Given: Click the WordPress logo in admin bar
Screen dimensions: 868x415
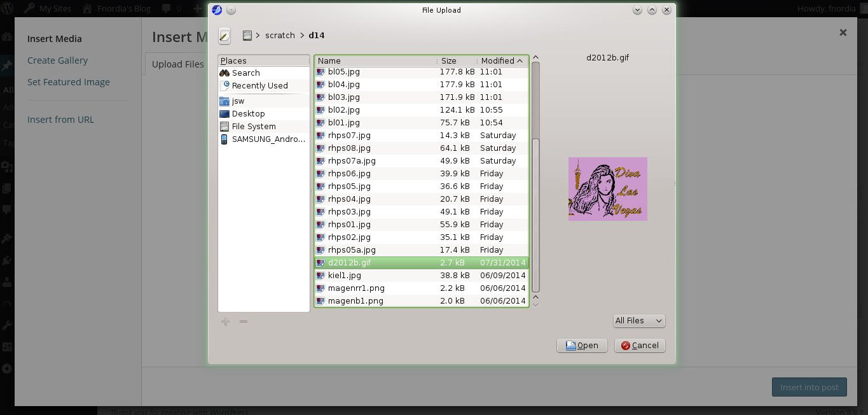Looking at the screenshot, I should coord(8,9).
